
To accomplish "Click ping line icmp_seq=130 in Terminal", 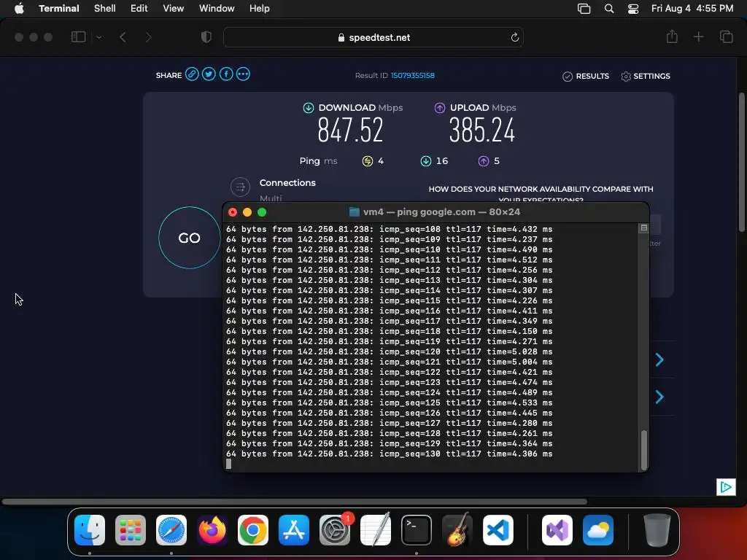I will (x=389, y=454).
